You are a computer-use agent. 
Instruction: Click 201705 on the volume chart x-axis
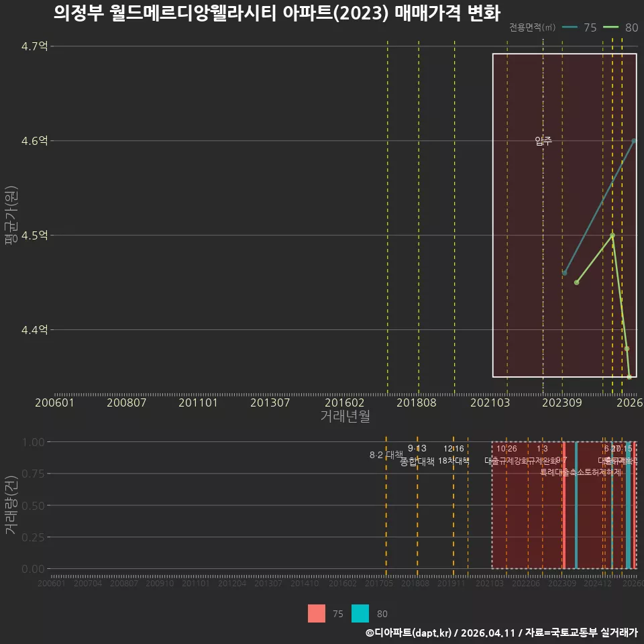[379, 583]
